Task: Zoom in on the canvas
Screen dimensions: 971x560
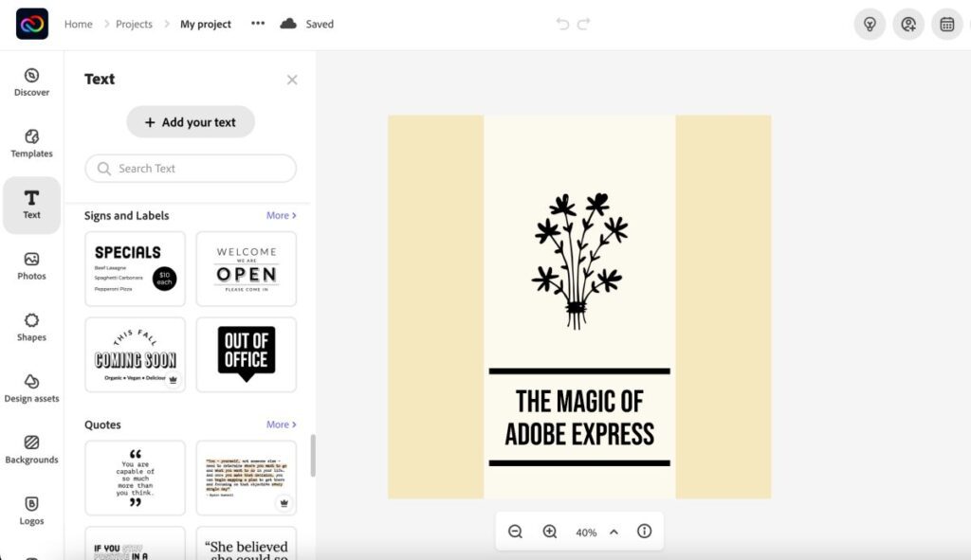Action: click(x=550, y=532)
